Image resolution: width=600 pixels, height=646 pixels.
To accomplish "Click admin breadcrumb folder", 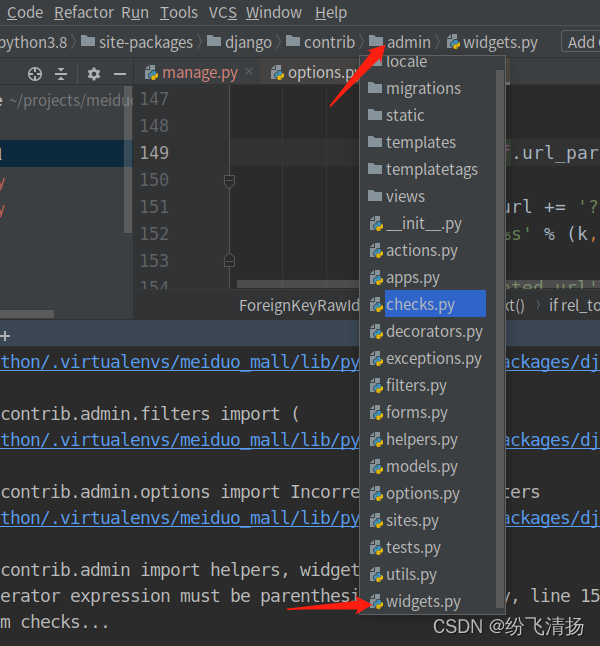I will pos(399,42).
